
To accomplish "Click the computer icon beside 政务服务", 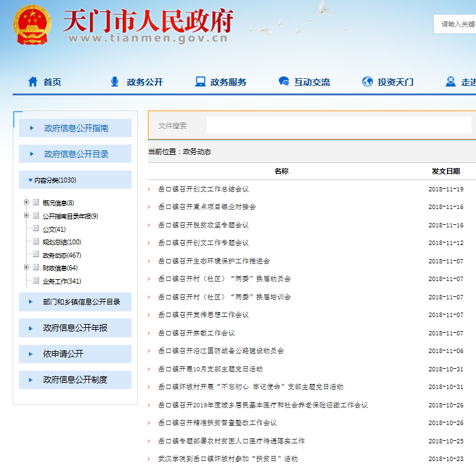I will (x=200, y=81).
